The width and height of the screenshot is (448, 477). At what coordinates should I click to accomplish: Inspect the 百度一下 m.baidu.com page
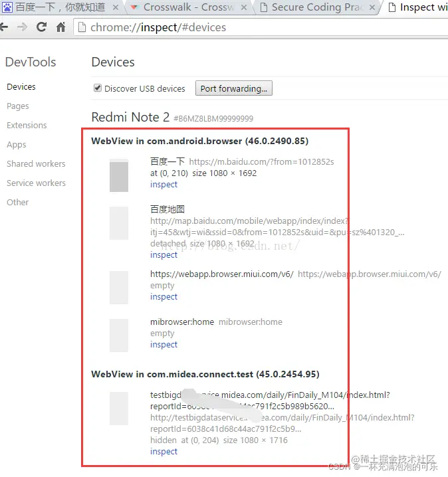164,184
